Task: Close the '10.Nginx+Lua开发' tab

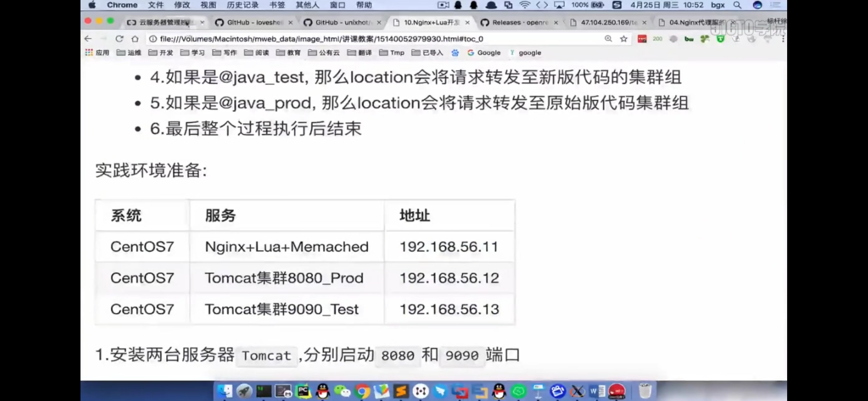Action: tap(467, 23)
